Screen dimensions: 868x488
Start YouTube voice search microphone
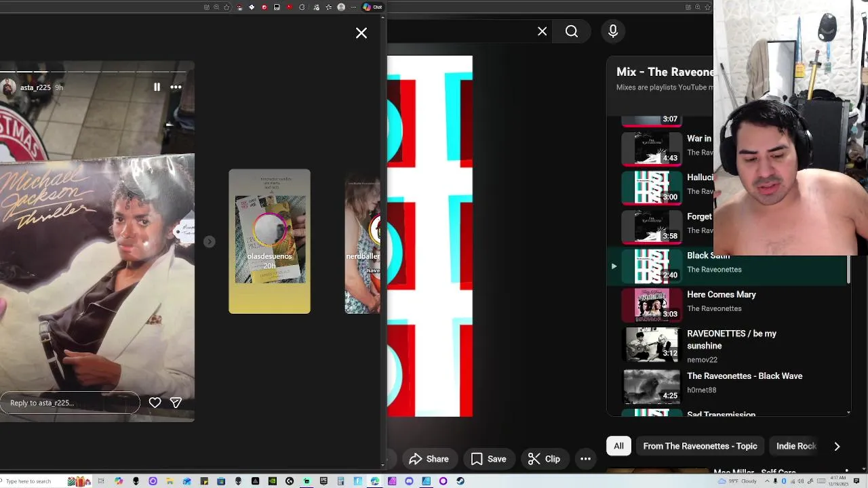click(x=613, y=31)
